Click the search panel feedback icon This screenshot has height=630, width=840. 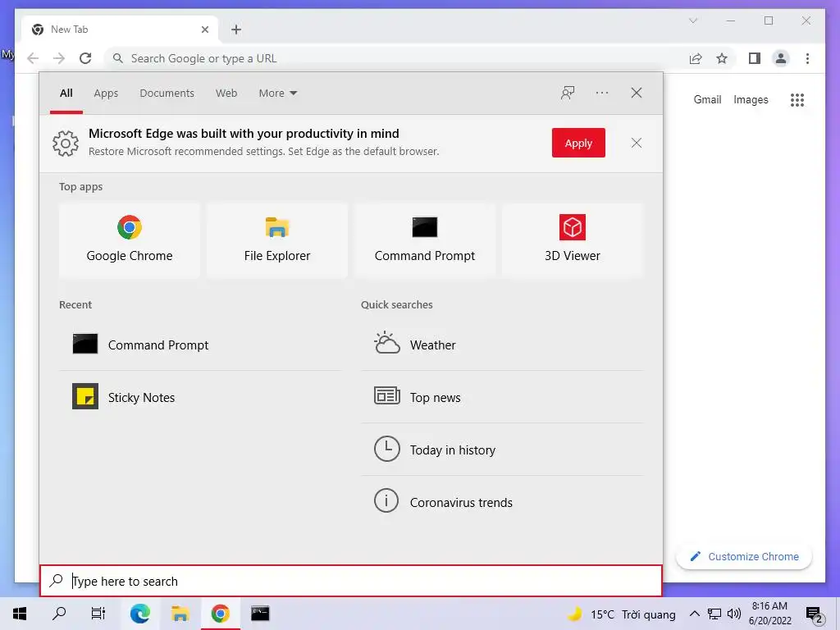568,93
